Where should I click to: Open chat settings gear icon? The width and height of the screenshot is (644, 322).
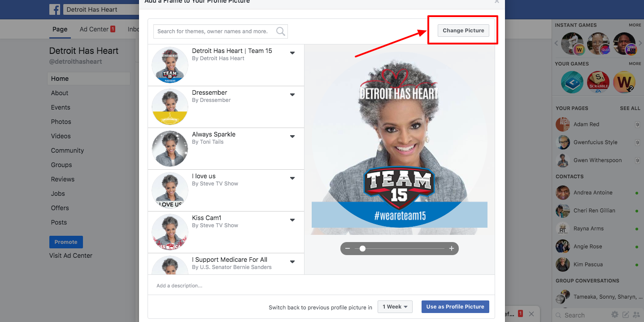[615, 315]
